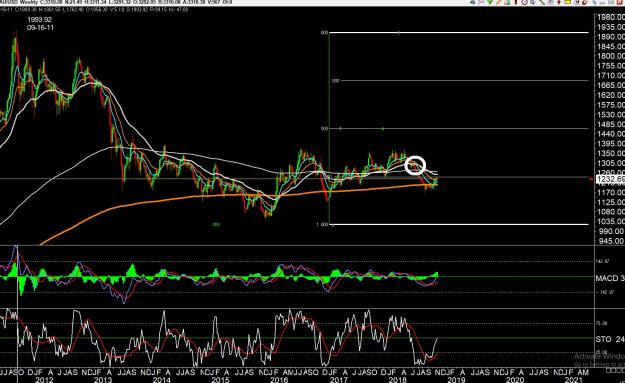Click the 09-16-11 date label
The image size is (625, 383).
(40, 28)
